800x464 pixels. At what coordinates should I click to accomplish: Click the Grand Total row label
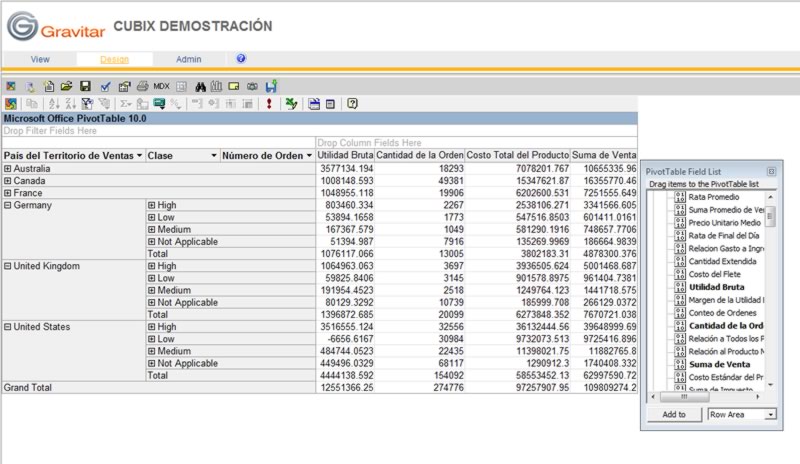point(28,387)
